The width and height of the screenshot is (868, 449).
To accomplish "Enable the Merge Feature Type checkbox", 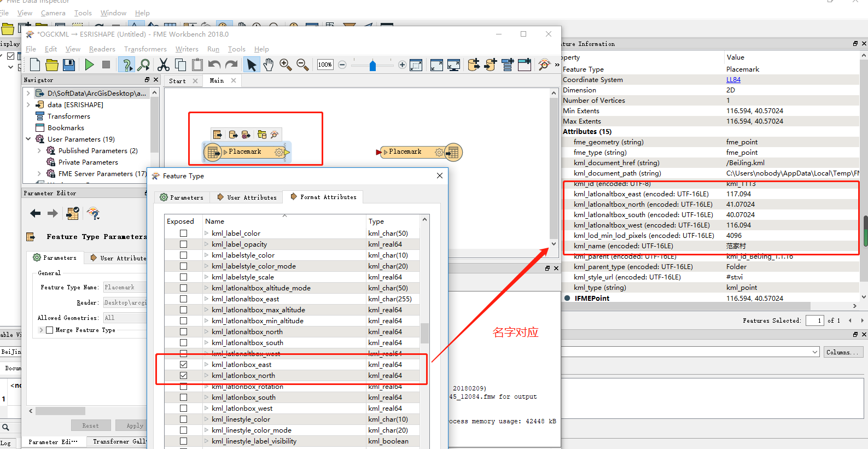I will pos(50,330).
